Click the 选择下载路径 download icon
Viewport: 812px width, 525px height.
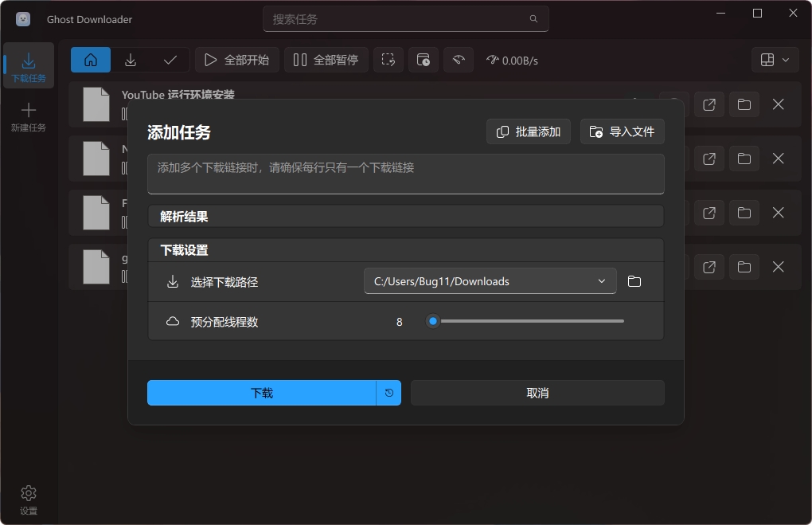click(x=173, y=281)
